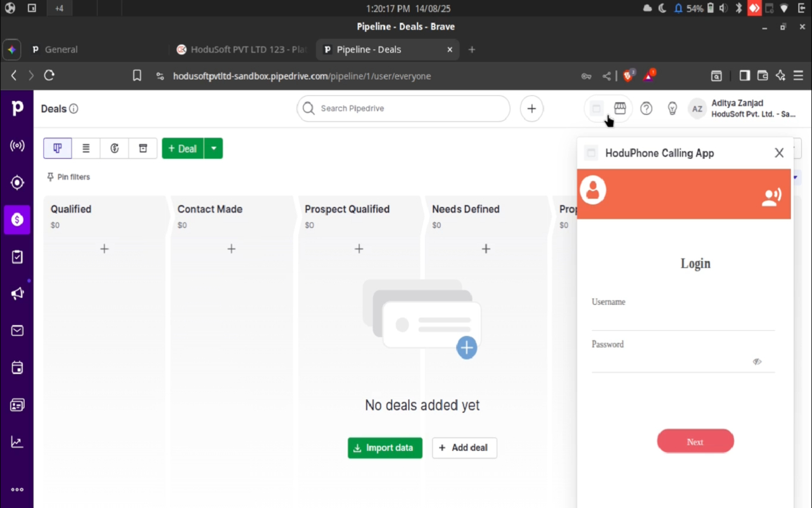The image size is (812, 508).
Task: Open Insights chart icon in sidebar
Action: 17,441
